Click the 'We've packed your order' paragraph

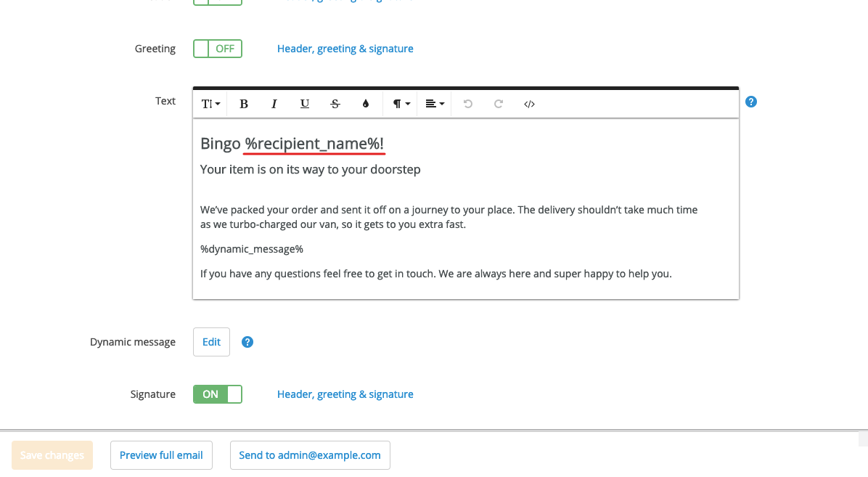coord(449,217)
